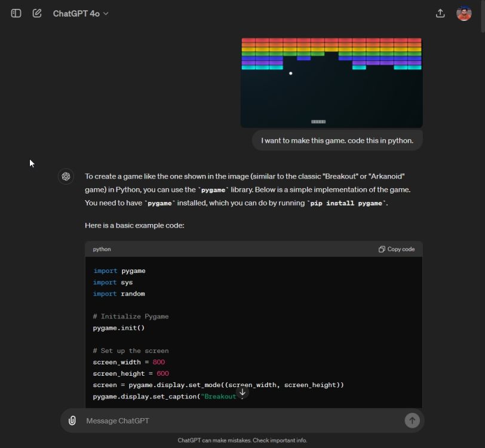The height and width of the screenshot is (448, 485).
Task: Click inside the Python code block
Action: pos(239,329)
